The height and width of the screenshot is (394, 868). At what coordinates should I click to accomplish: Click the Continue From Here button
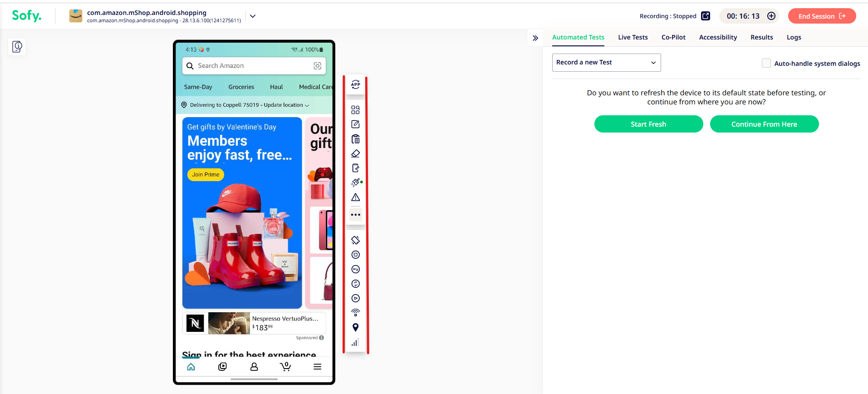pos(764,124)
